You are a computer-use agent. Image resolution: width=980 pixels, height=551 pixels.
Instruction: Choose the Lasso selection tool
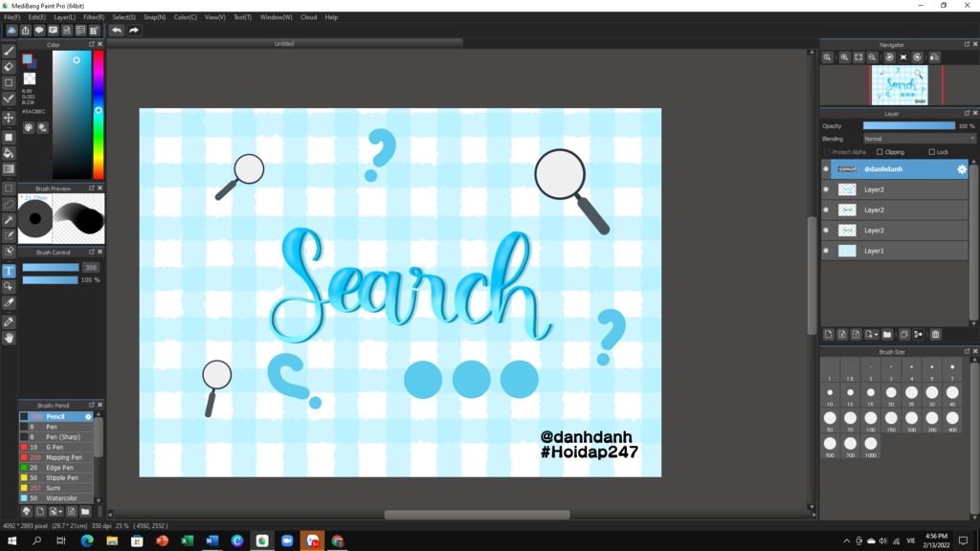[x=9, y=205]
